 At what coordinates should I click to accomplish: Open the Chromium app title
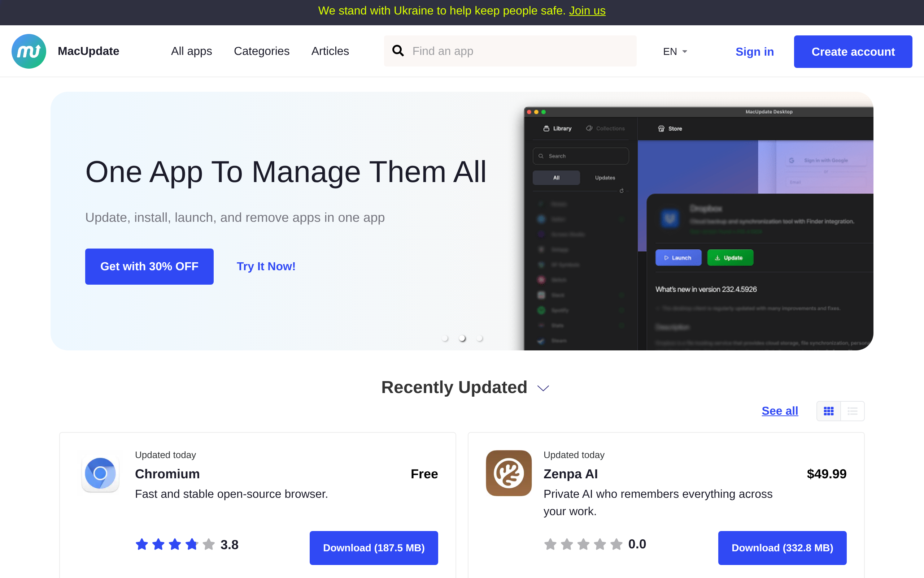click(x=167, y=474)
